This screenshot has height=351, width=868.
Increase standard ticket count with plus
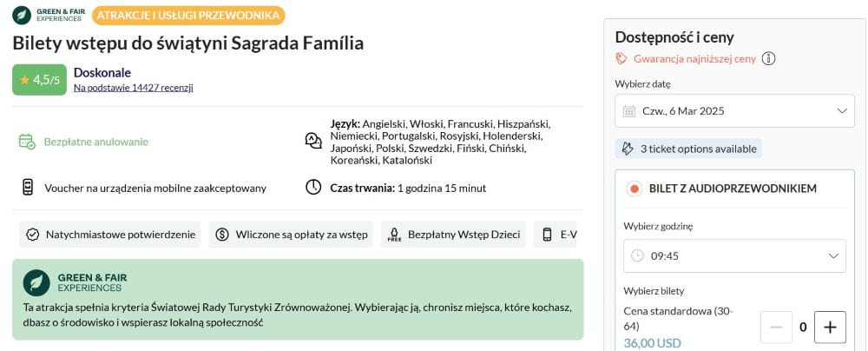point(830,328)
